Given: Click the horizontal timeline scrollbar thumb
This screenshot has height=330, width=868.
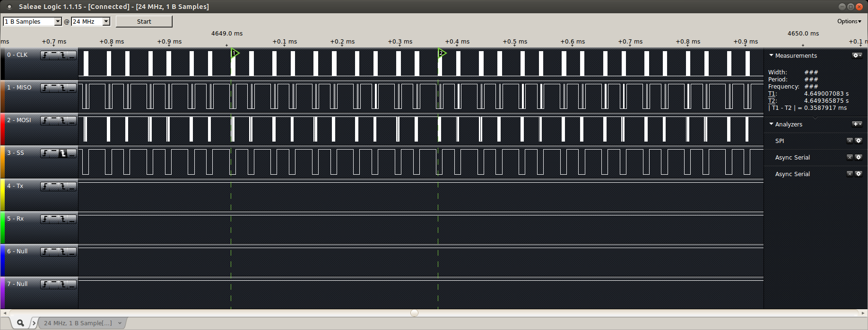Looking at the screenshot, I should [414, 313].
